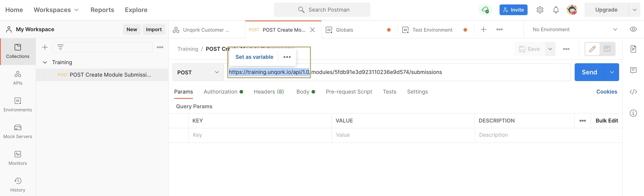644x196 pixels.
Task: Open comments pane in right sidebar
Action: coord(633,70)
